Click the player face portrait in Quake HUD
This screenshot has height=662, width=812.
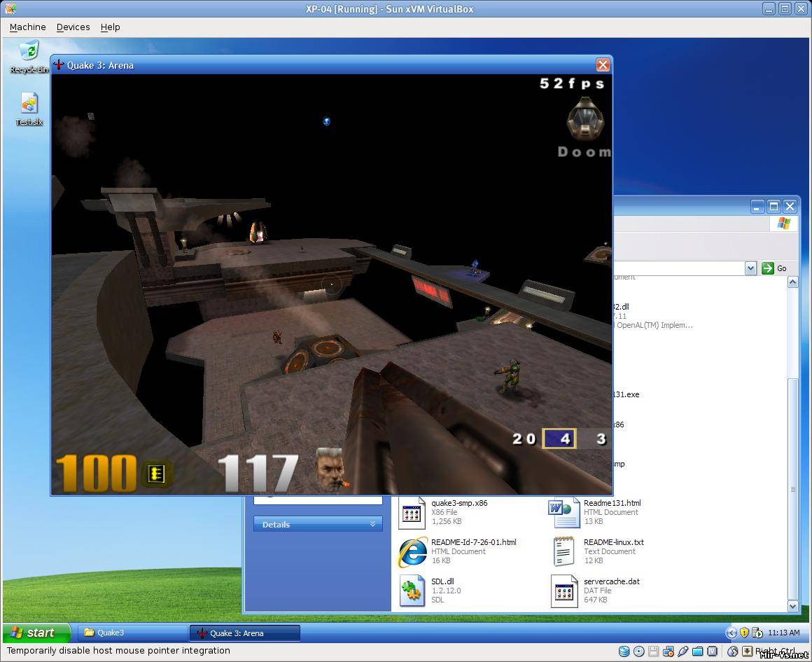coord(330,469)
